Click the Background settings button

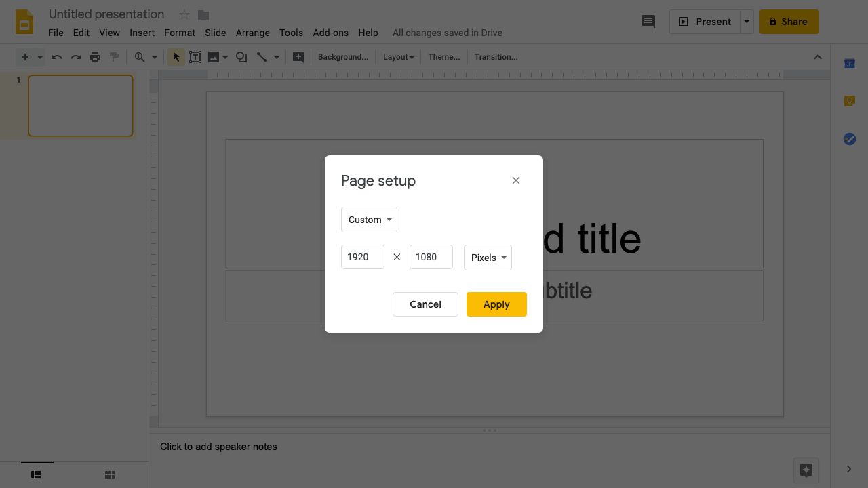click(342, 57)
